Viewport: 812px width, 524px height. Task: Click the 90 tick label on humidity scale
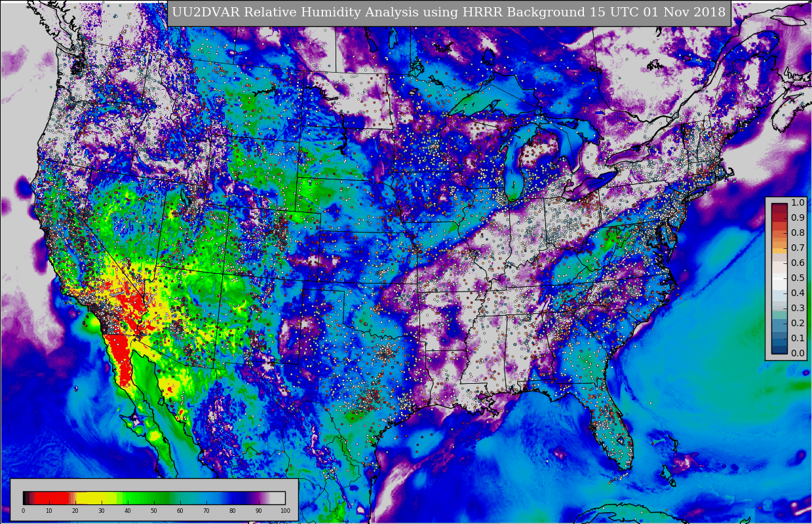[x=259, y=511]
